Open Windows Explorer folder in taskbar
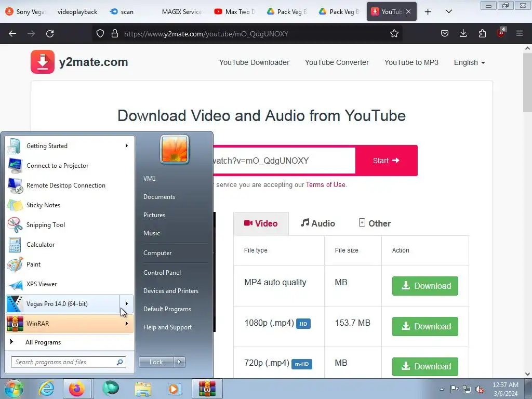This screenshot has height=399, width=532. click(143, 389)
